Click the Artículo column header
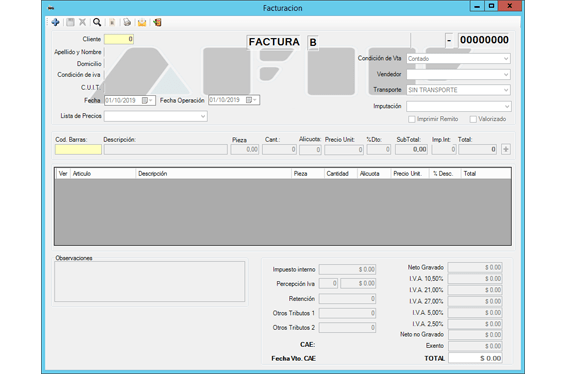563x375 pixels. [103, 173]
